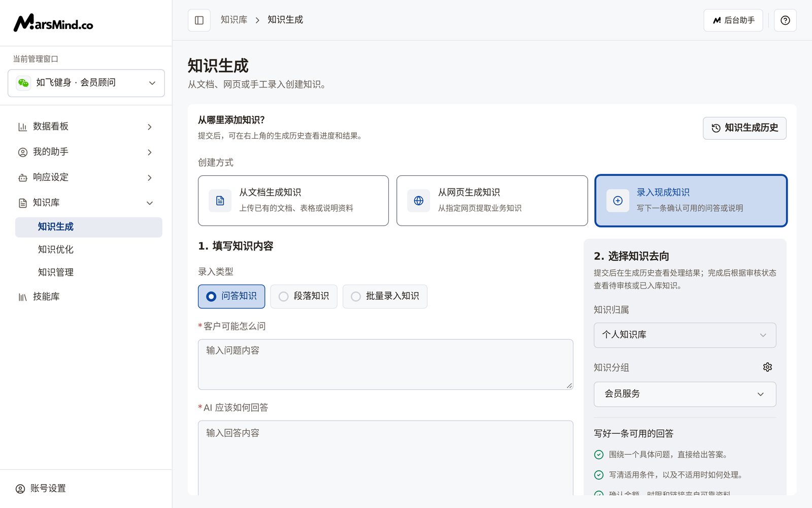Click the WeChat icon in window selector
Image resolution: width=812 pixels, height=508 pixels.
click(x=23, y=83)
